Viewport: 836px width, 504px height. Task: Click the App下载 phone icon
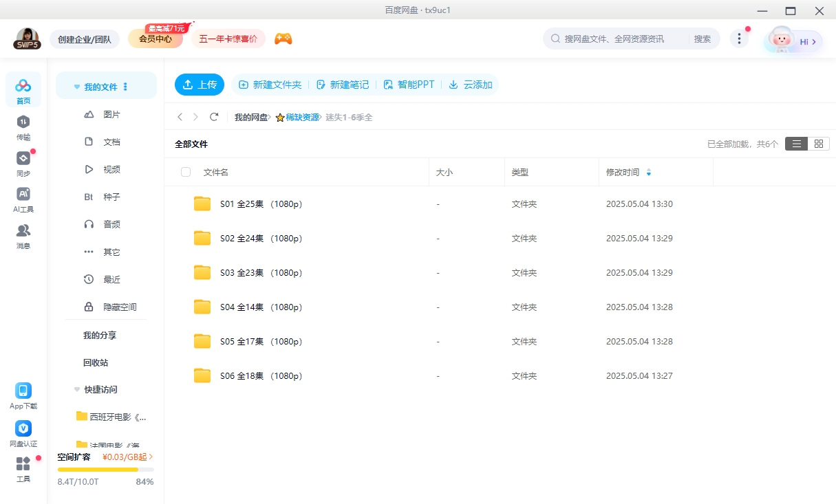coord(23,391)
